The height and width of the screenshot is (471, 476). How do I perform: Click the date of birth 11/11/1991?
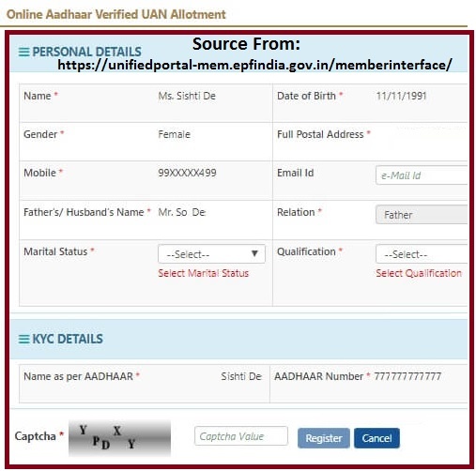(x=401, y=96)
